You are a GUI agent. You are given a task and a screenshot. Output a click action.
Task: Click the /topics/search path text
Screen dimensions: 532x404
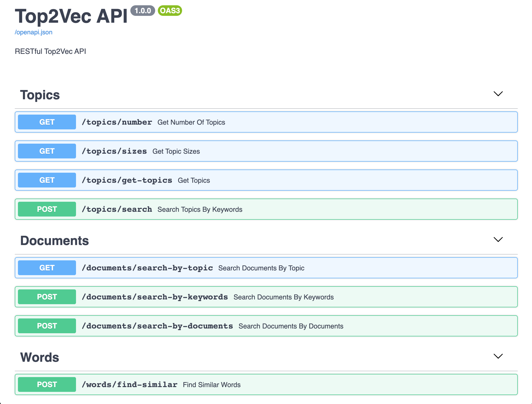tap(117, 209)
